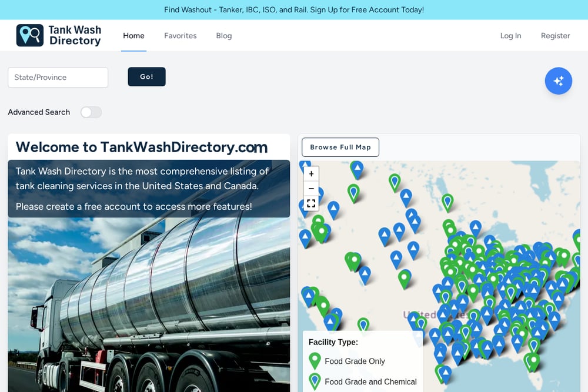This screenshot has height=392, width=588.
Task: Click the Food Grade Only legend marker
Action: (x=315, y=360)
